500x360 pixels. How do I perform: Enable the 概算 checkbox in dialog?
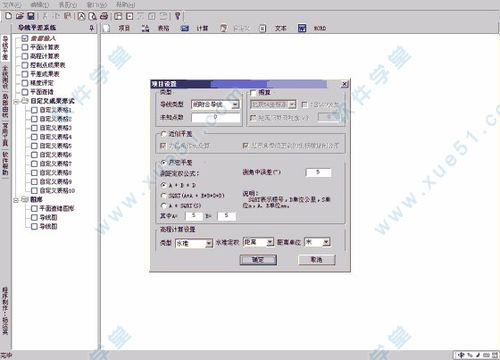253,92
